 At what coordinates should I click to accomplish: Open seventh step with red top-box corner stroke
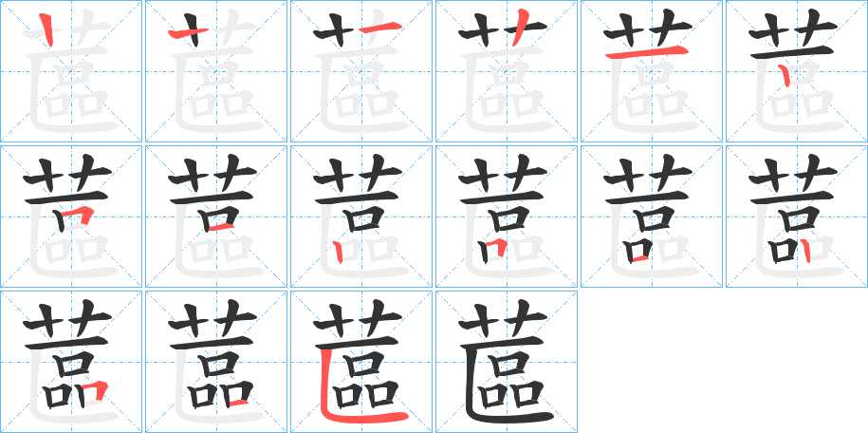click(71, 216)
